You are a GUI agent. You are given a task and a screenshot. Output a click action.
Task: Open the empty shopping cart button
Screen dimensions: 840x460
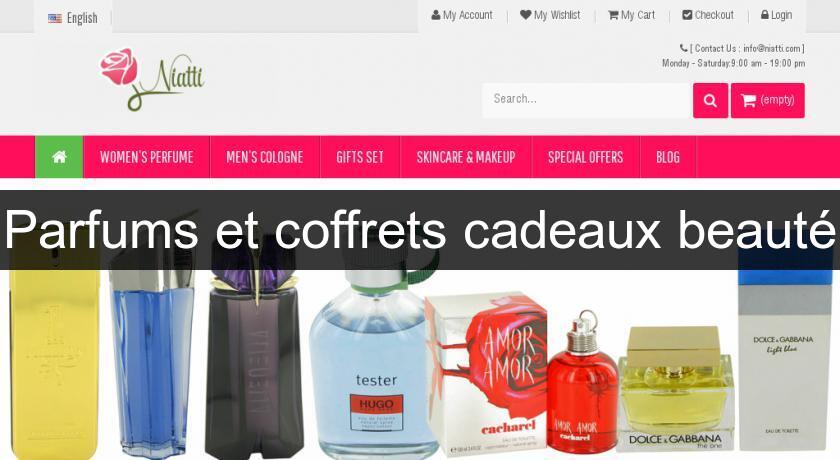point(768,100)
